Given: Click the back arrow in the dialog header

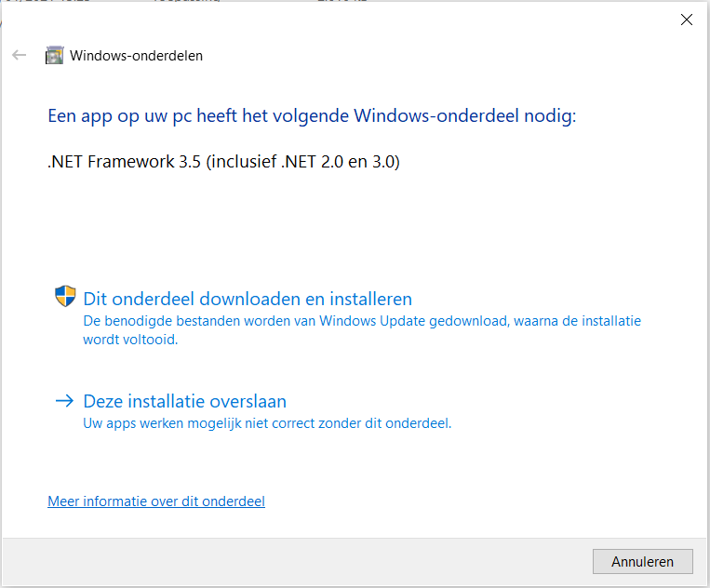Looking at the screenshot, I should point(19,55).
